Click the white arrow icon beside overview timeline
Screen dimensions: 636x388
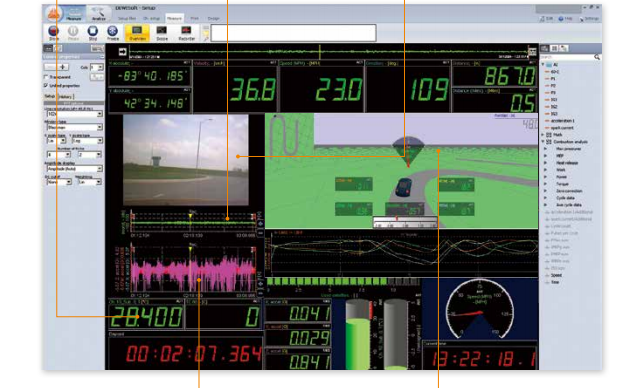122,51
